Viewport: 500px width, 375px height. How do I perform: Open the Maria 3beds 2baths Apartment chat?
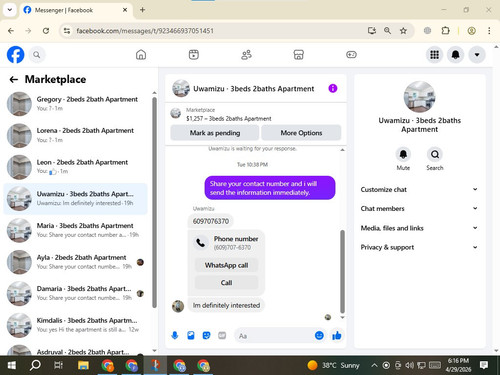click(75, 230)
